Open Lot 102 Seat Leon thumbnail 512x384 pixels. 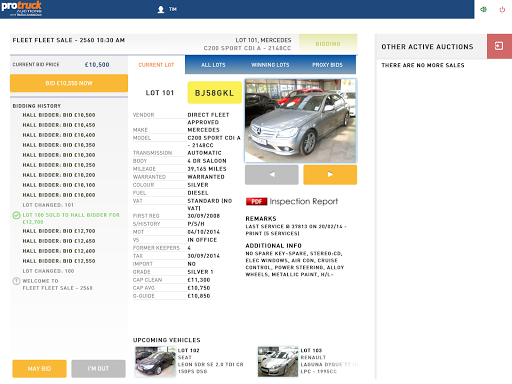(x=155, y=362)
